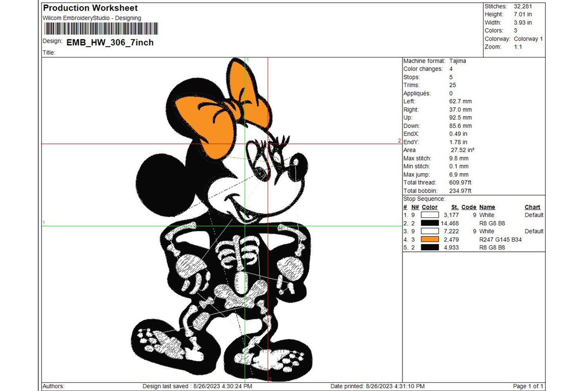Image resolution: width=588 pixels, height=391 pixels.
Task: Select the 'Color changes:' label
Action: (x=423, y=69)
